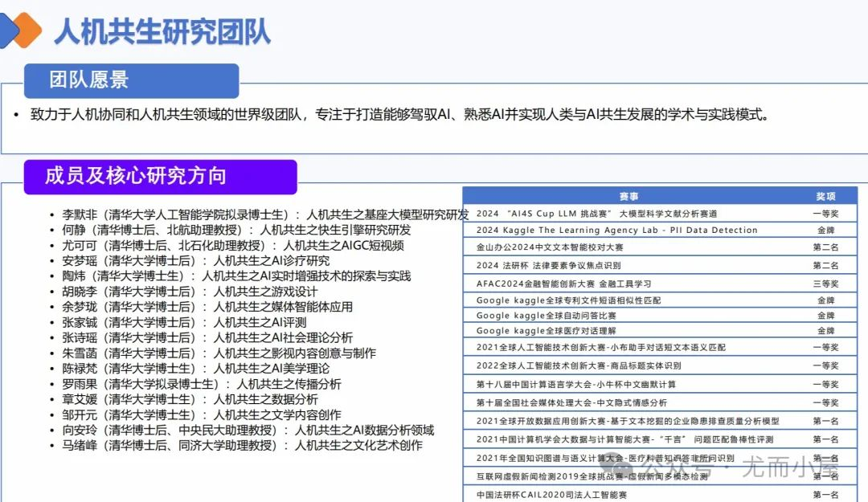Viewport: 868px width, 502px height.
Task: Select the 张诗瑶 AI社会理论分析 line
Action: click(207, 337)
